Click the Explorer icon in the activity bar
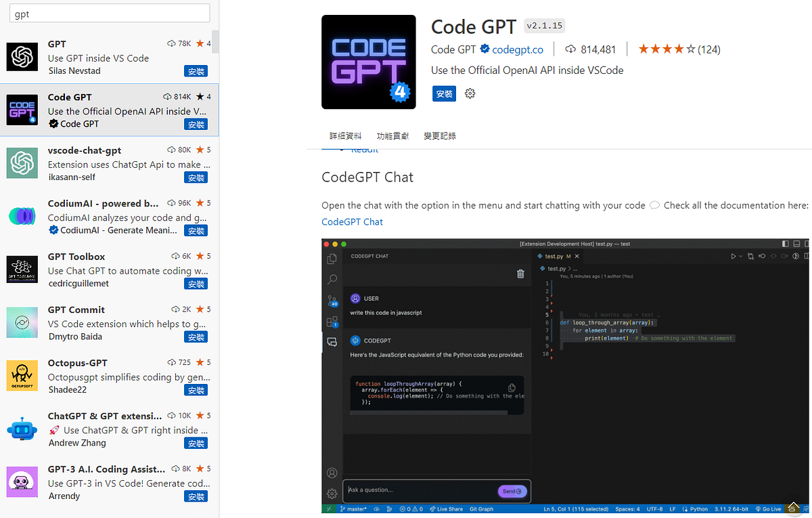Screen dimensions: 812x518 click(332, 259)
